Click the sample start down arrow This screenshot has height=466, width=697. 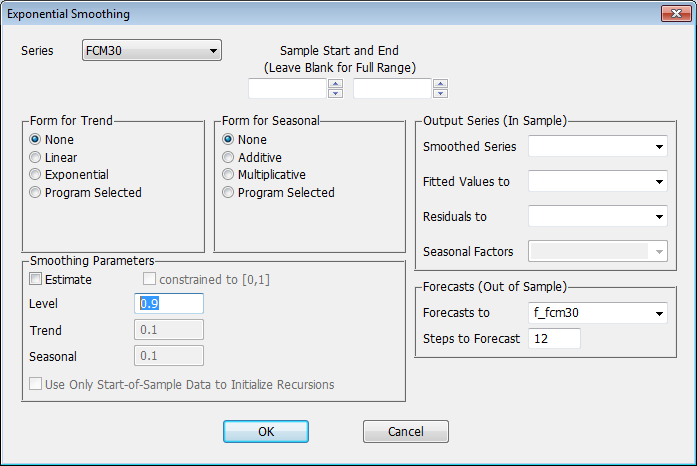[x=335, y=94]
